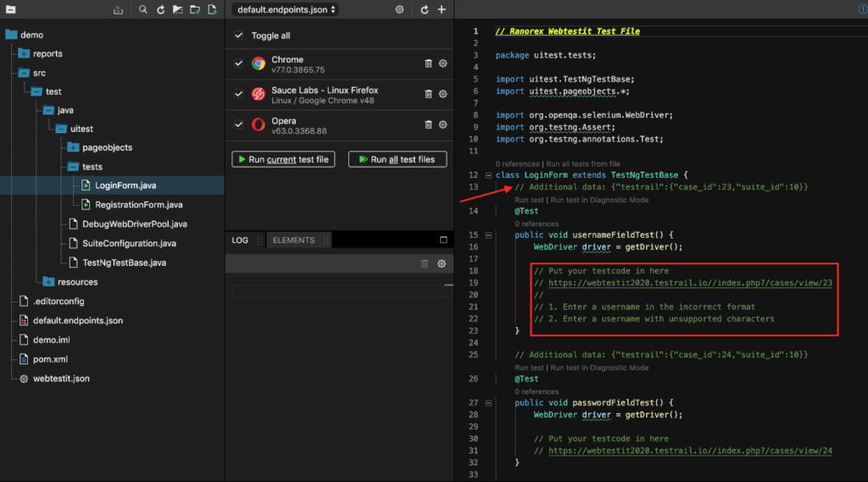Open the Chrome endpoint settings
Viewport: 868px width, 482px height.
click(x=442, y=64)
